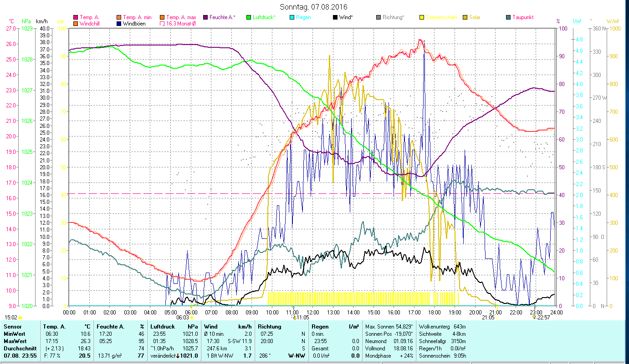Screen dimensions: 629x364
Task: Click the sunset icon at 21:05
Action: (497, 318)
